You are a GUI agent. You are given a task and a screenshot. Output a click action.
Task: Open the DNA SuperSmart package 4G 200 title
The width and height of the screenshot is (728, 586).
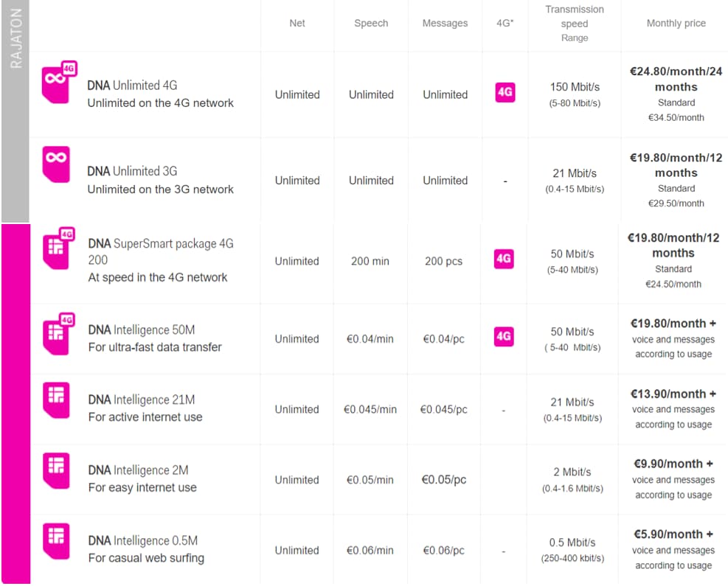[161, 251]
